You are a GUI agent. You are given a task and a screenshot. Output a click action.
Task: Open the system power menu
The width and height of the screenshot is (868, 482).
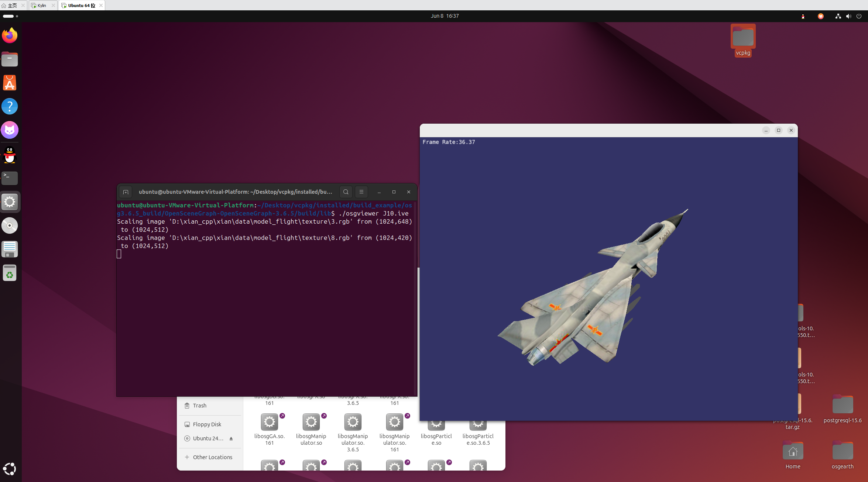859,16
